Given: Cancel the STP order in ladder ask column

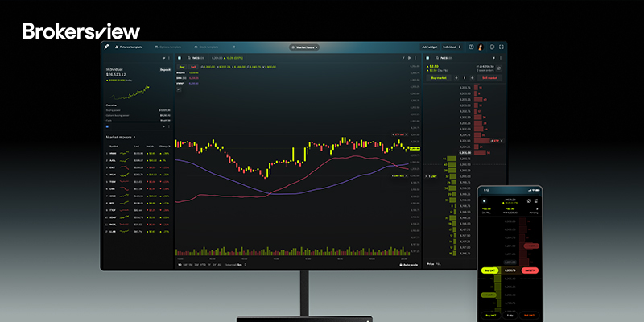Looking at the screenshot, I should (x=502, y=140).
